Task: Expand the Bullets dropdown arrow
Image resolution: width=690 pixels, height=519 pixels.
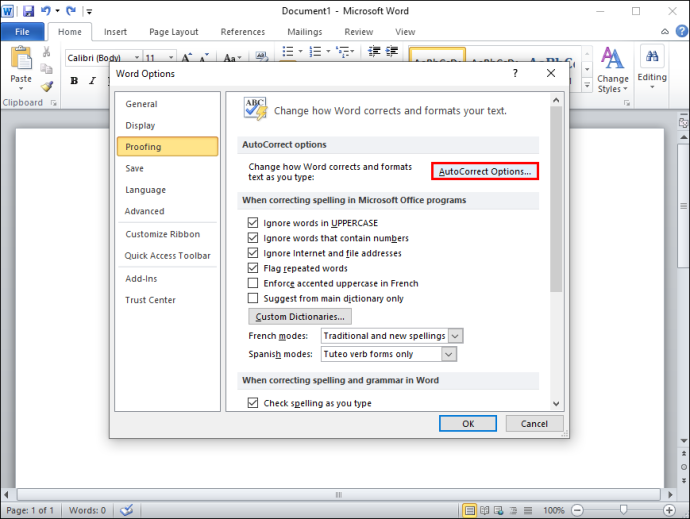Action: click(x=301, y=52)
